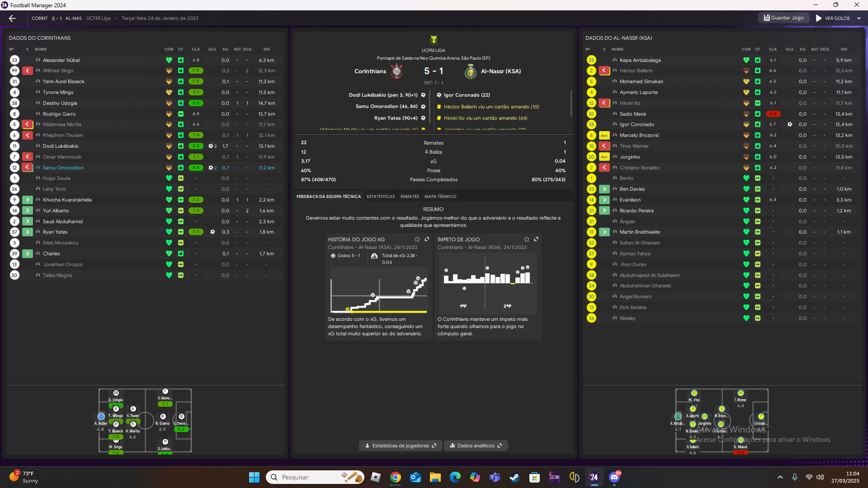868x488 pixels.
Task: Click Ben Davies substituted-on green arrow
Action: click(x=604, y=189)
